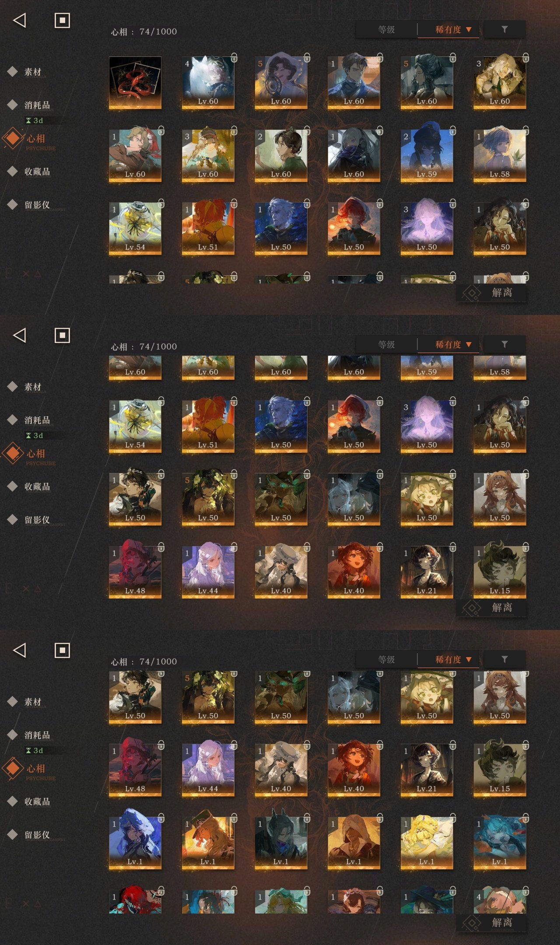560x945 pixels.
Task: Select the yellow-haired Lv.1 psychube card
Action: click(x=427, y=843)
